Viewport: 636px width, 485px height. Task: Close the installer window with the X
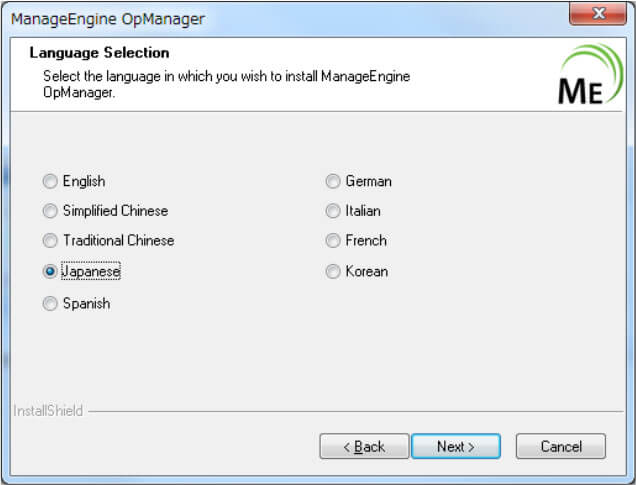pyautogui.click(x=598, y=13)
